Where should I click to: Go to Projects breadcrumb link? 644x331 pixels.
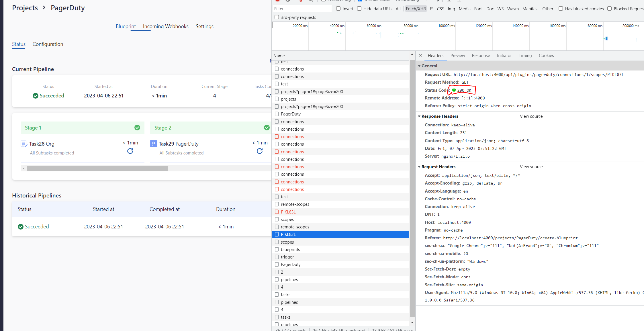pyautogui.click(x=25, y=8)
